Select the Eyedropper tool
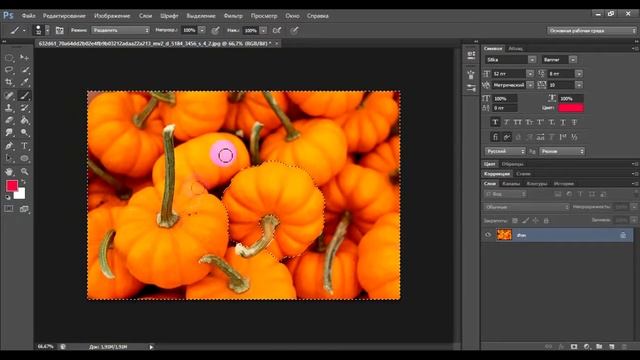Image resolution: width=640 pixels, height=360 pixels. pos(24,82)
